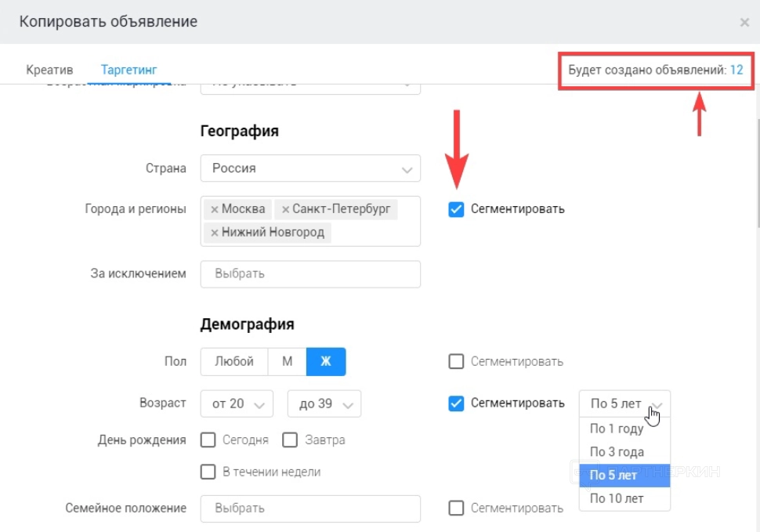Open the Страна dropdown

(310, 168)
